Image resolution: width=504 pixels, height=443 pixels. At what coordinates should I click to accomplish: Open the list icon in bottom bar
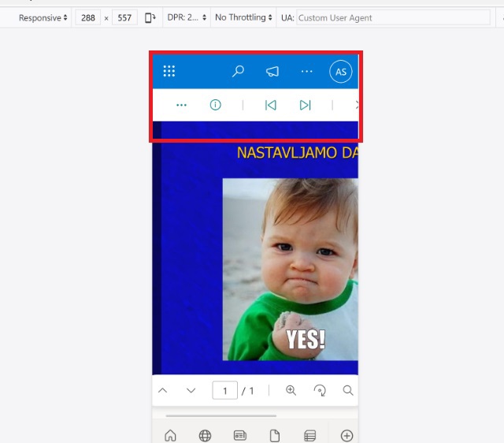tap(309, 436)
